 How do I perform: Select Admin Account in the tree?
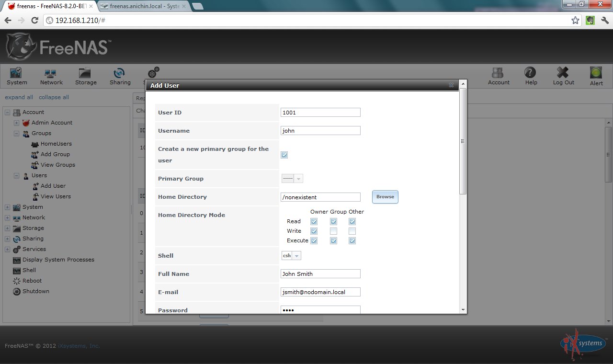tap(52, 123)
